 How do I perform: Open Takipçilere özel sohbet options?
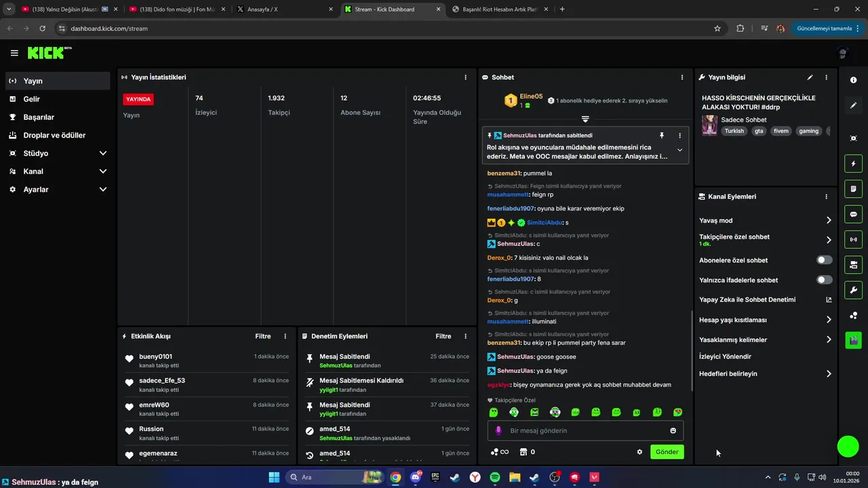coord(766,240)
